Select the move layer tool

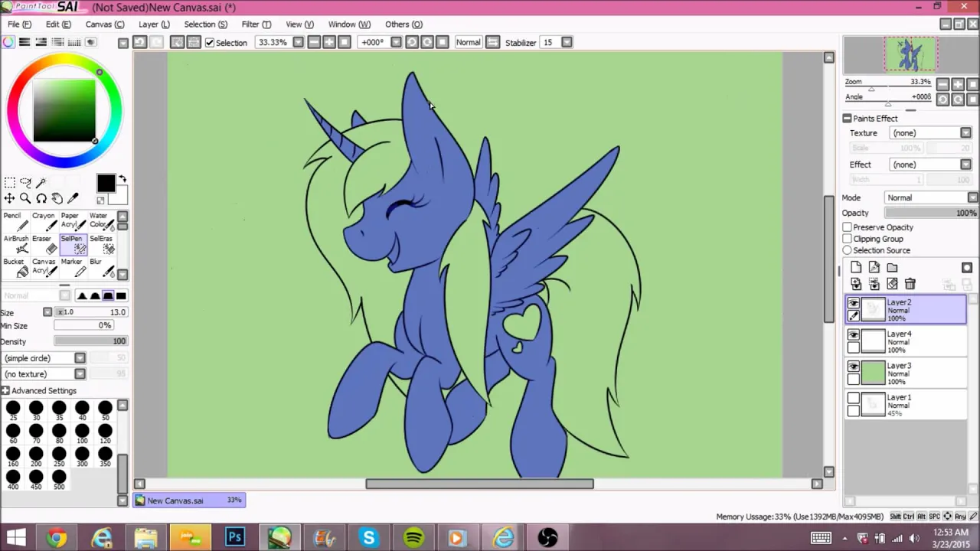click(10, 198)
